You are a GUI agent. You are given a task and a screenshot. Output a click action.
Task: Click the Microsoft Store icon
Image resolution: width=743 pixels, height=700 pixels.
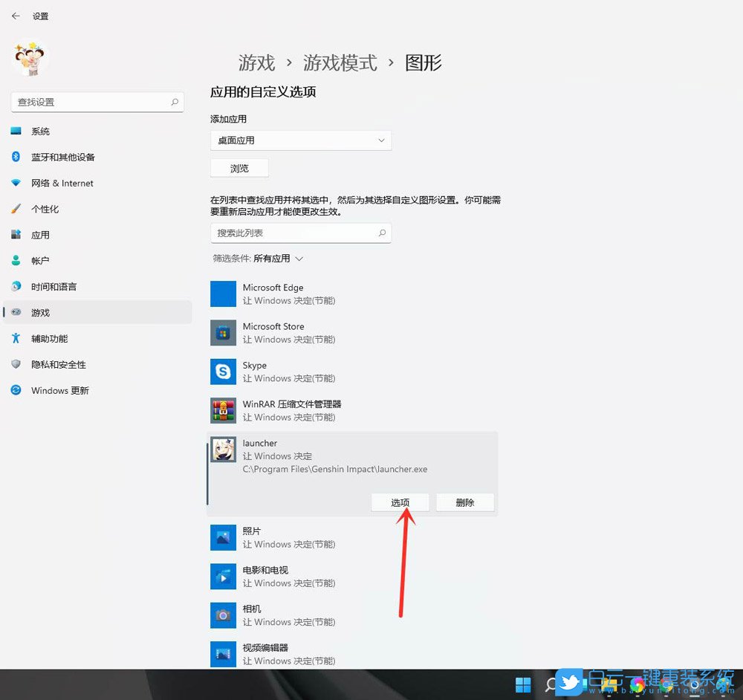pos(222,332)
